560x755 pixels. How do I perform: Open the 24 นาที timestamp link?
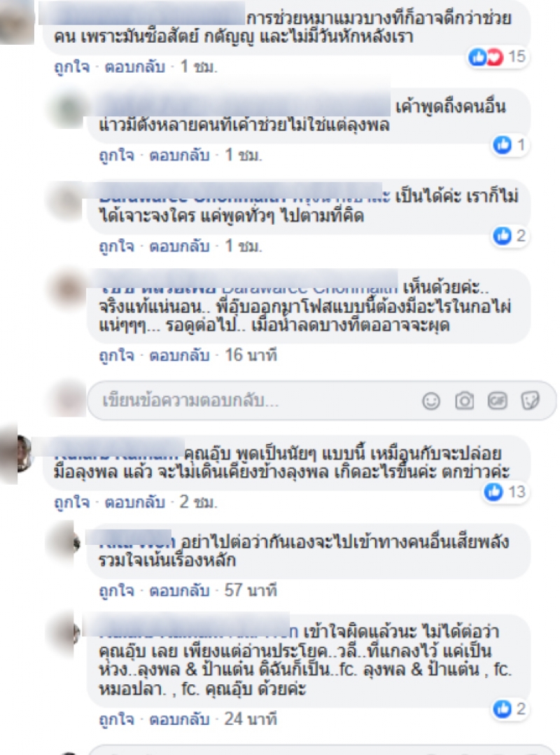click(x=251, y=719)
